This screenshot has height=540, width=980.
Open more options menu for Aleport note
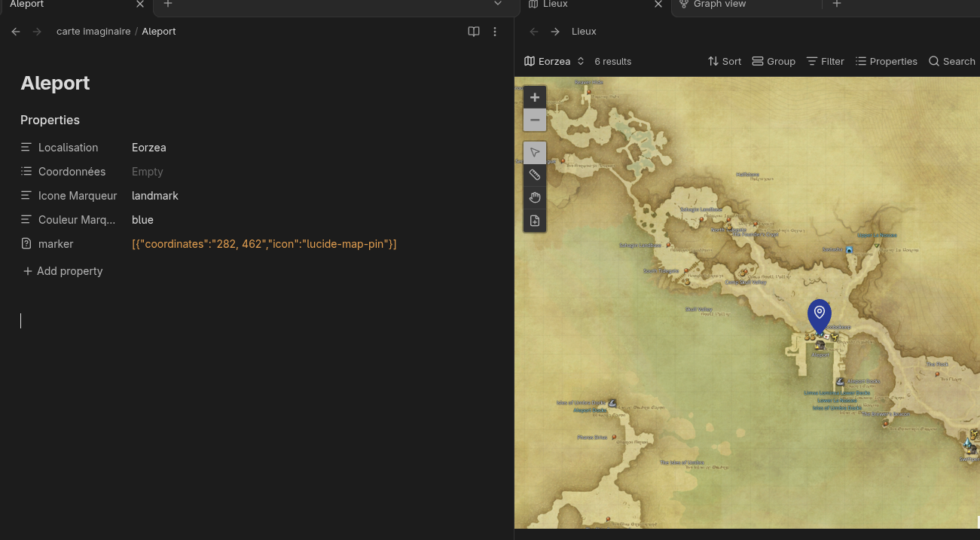[x=495, y=32]
